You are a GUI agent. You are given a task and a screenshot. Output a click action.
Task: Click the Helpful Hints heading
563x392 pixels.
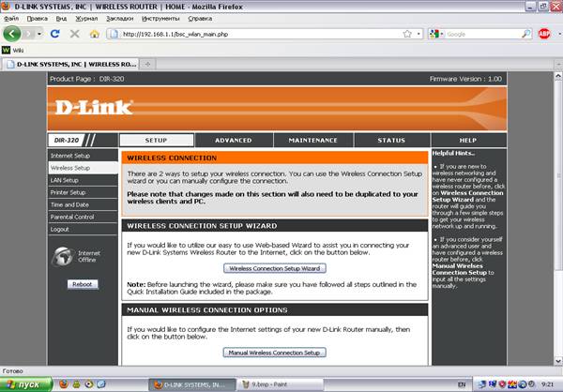click(453, 153)
